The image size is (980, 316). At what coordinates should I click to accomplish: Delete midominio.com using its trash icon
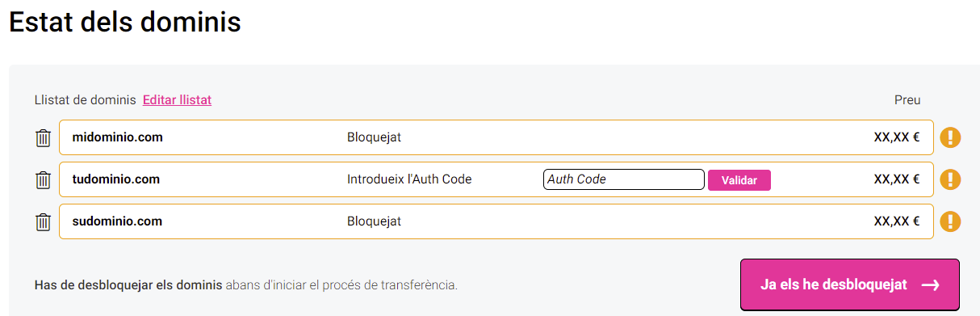(44, 138)
